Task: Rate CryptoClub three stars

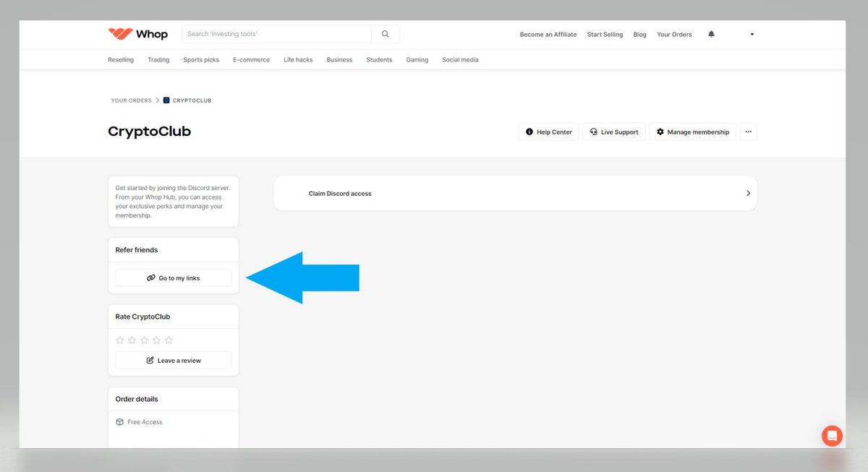Action: point(145,340)
